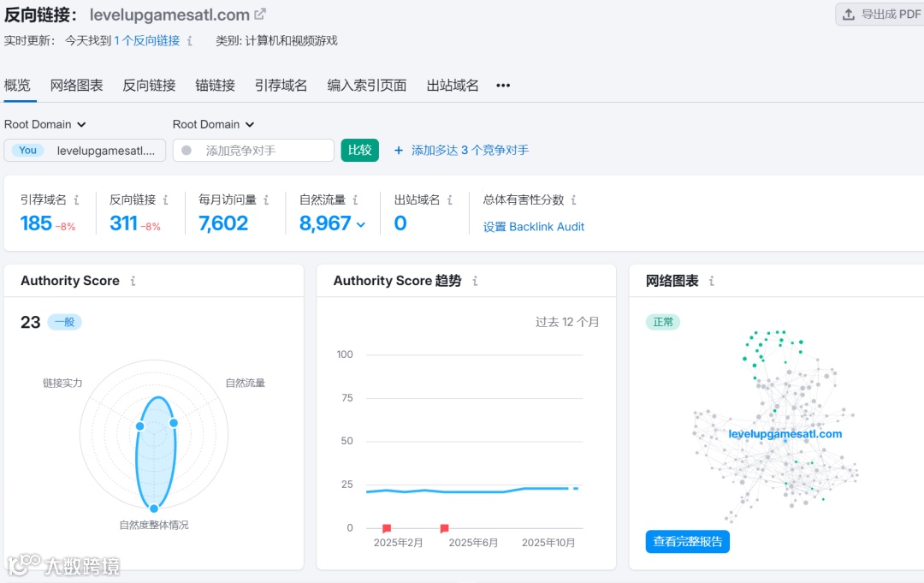Click info icon beside 自然流量 metric
This screenshot has height=583, width=924.
point(355,199)
